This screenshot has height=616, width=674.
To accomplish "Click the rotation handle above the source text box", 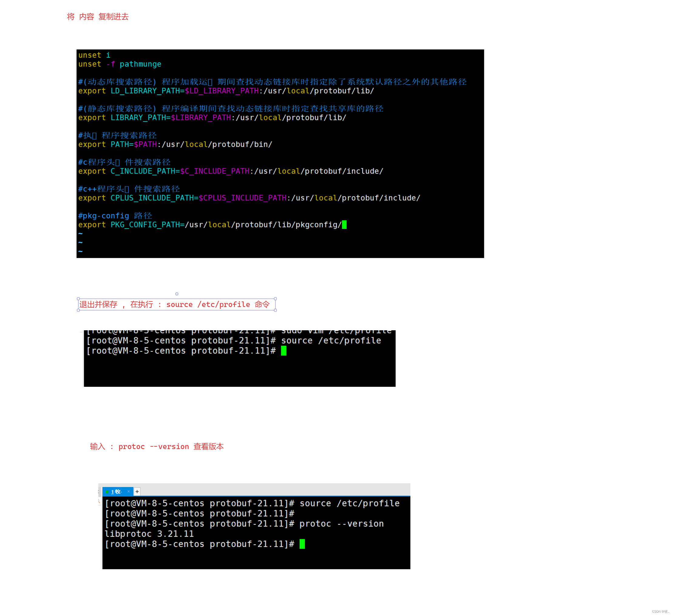I will point(177,294).
